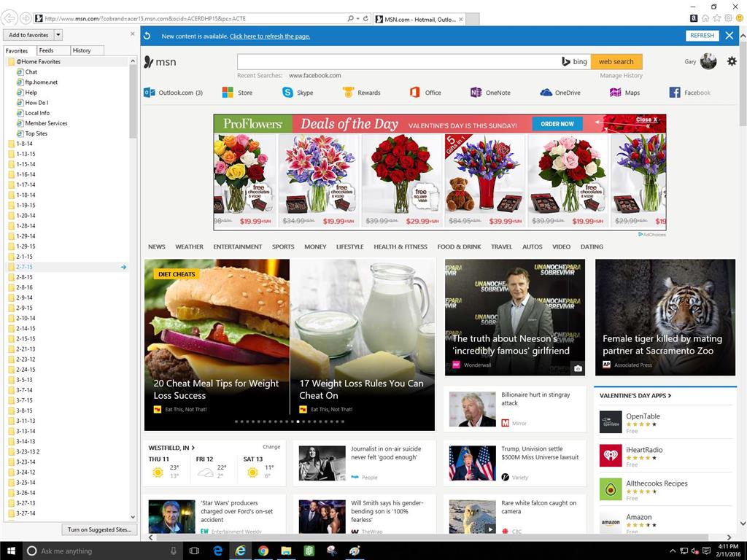Image resolution: width=747 pixels, height=560 pixels.
Task: Launch the Skype icon
Action: coord(287,93)
